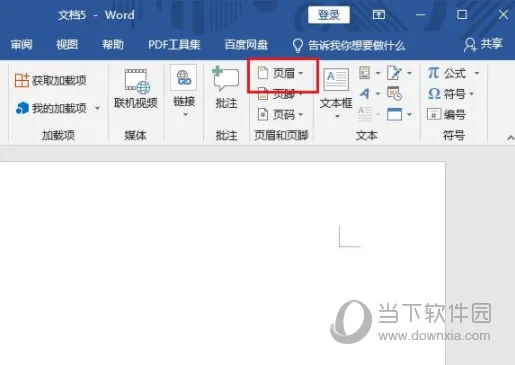Open the View (视图) tab
Screen dimensions: 515x365
pyautogui.click(x=67, y=45)
